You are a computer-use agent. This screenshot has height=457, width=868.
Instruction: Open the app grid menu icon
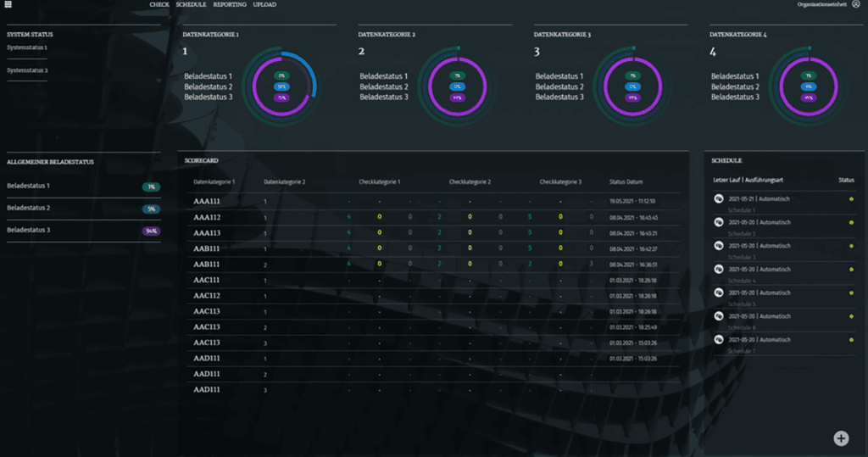click(x=8, y=4)
